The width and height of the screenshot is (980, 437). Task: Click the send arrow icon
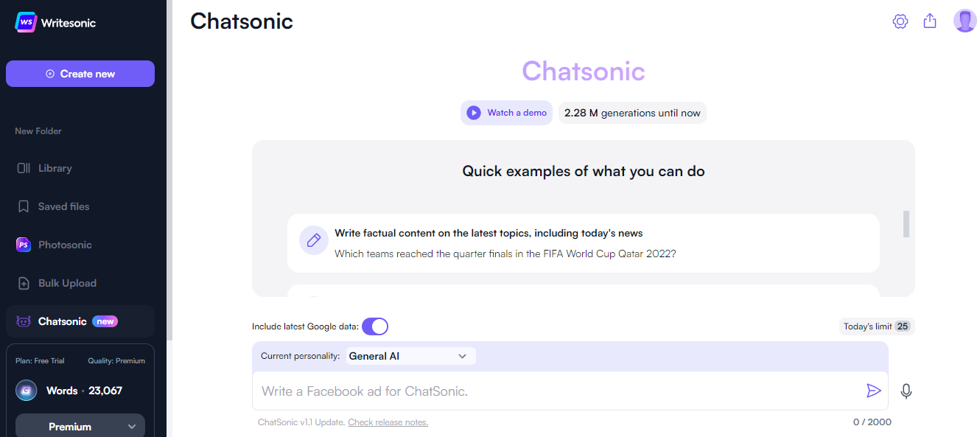(873, 391)
